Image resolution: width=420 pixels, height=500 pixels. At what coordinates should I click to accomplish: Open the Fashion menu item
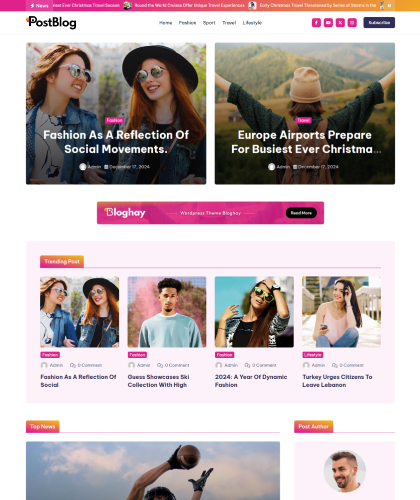pyautogui.click(x=187, y=23)
